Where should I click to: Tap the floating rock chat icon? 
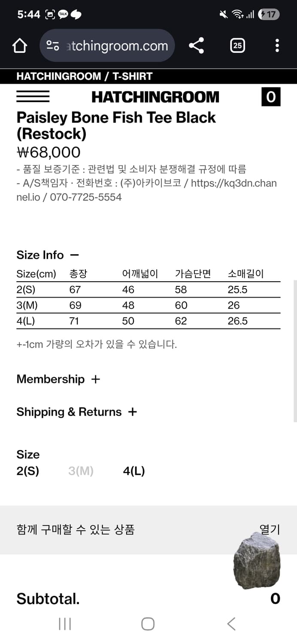[x=257, y=560]
